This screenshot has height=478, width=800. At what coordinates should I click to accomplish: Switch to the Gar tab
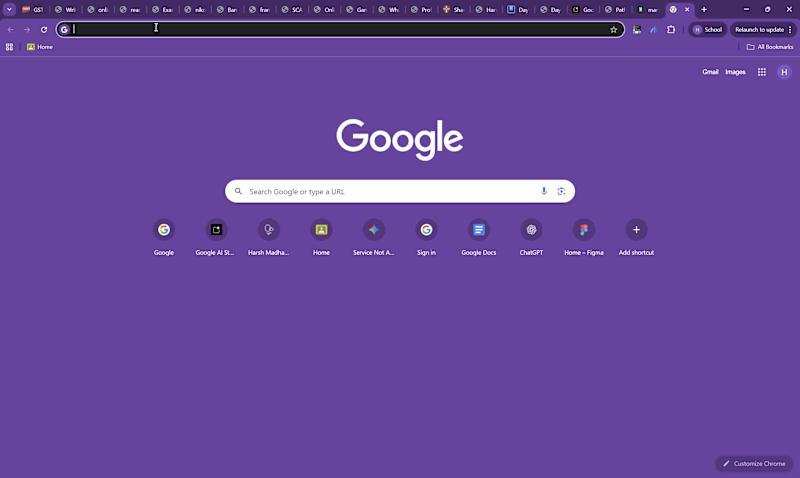pos(357,9)
